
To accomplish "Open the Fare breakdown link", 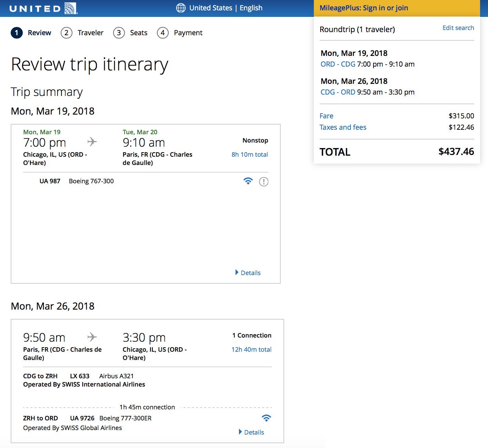I will tap(326, 116).
